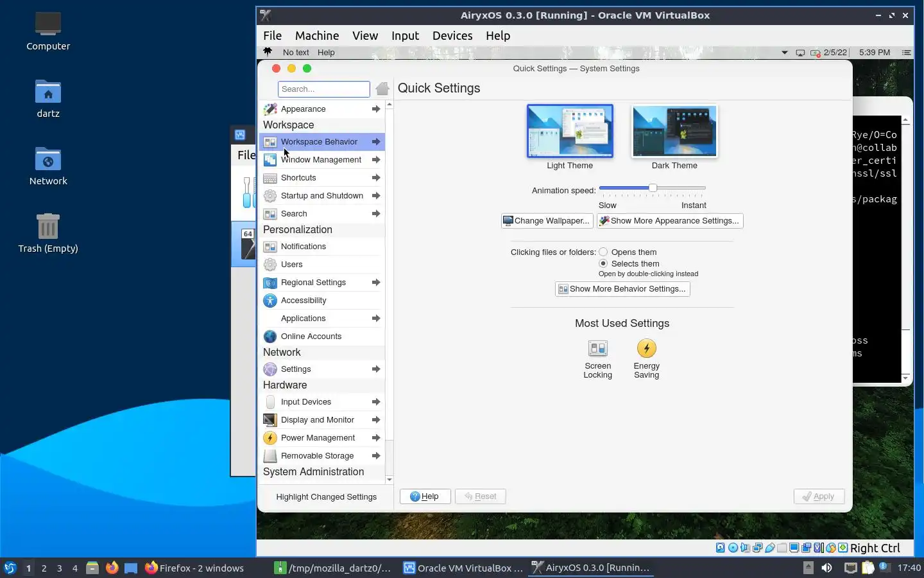Expand Applications submenu arrow
924x578 pixels.
pyautogui.click(x=376, y=319)
